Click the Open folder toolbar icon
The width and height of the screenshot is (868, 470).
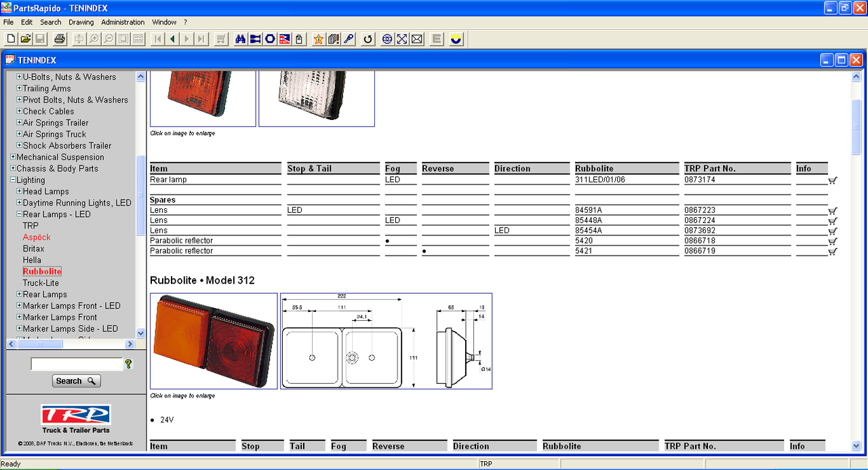26,39
